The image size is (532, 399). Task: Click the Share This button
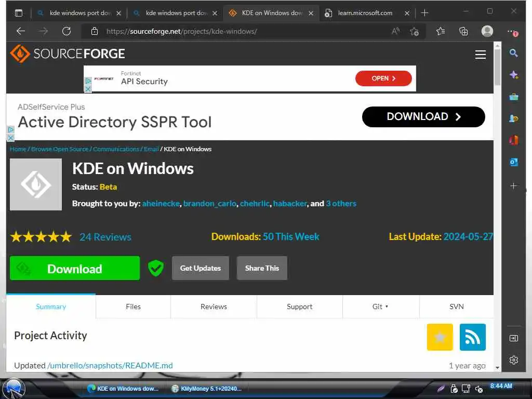(x=262, y=268)
